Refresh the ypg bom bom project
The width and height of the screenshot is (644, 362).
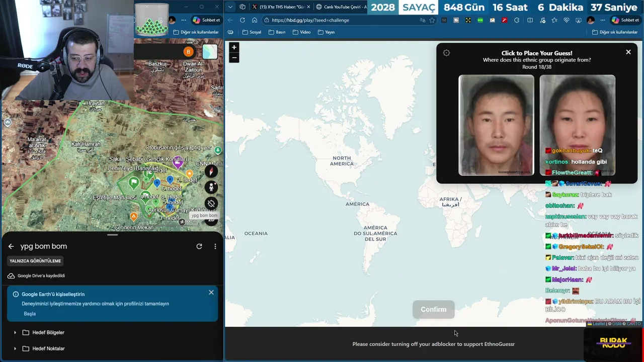199,246
